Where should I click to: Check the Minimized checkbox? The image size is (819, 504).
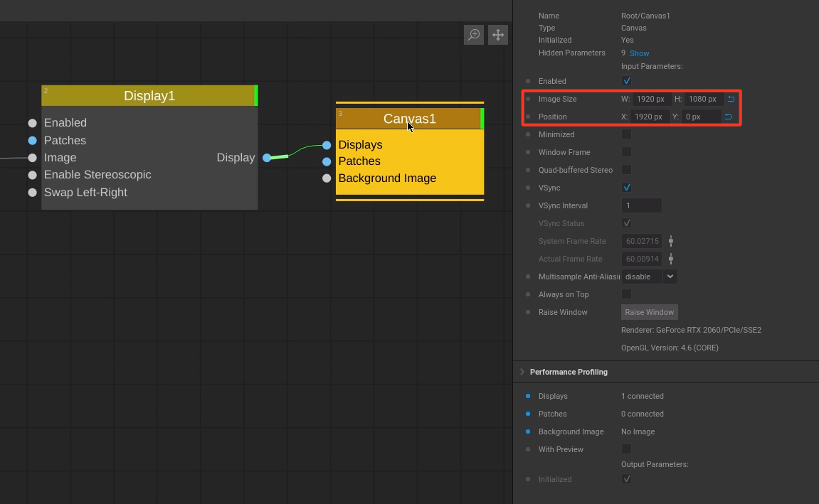[x=626, y=134]
